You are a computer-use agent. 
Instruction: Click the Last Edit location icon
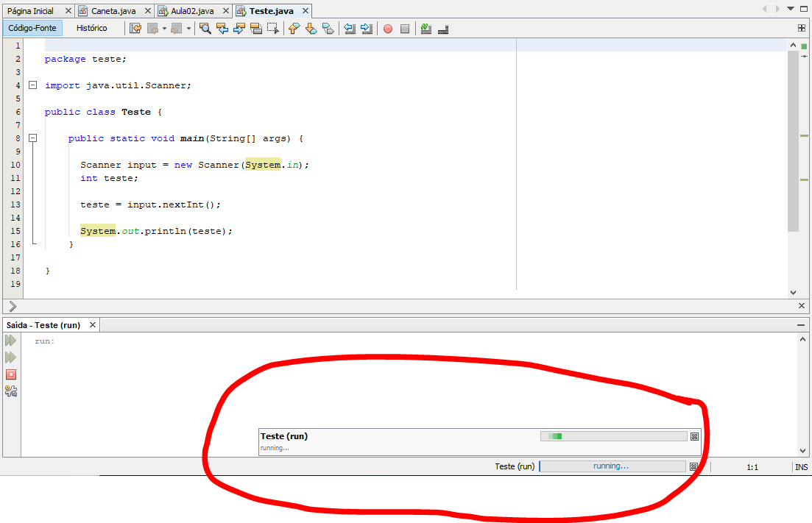135,29
